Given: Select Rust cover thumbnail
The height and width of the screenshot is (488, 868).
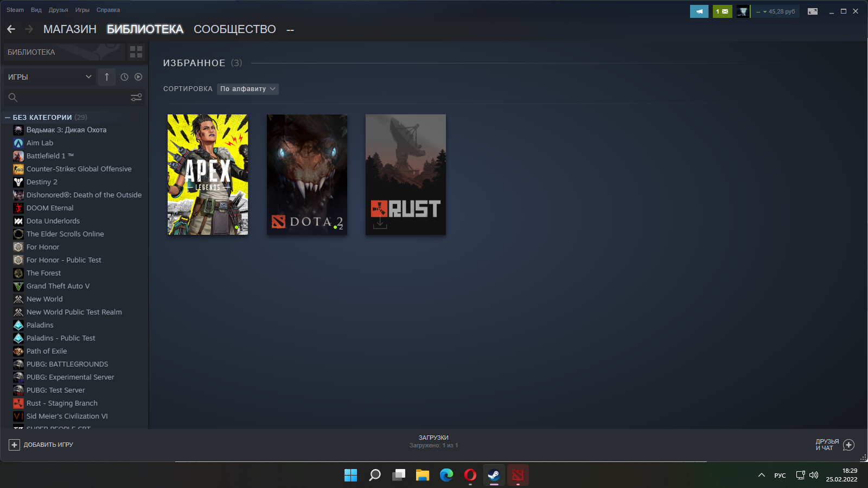Looking at the screenshot, I should 406,175.
